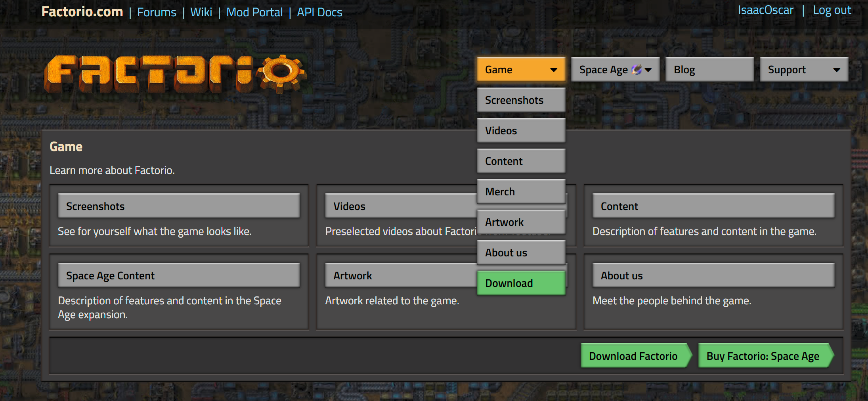Image resolution: width=868 pixels, height=401 pixels.
Task: Choose green Download item in Game dropdown
Action: point(521,283)
